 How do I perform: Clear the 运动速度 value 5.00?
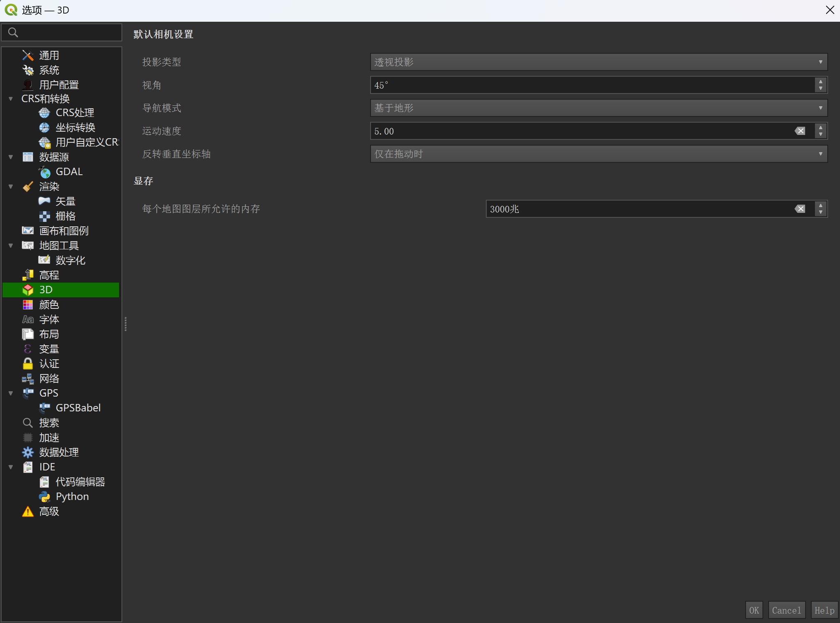click(800, 131)
